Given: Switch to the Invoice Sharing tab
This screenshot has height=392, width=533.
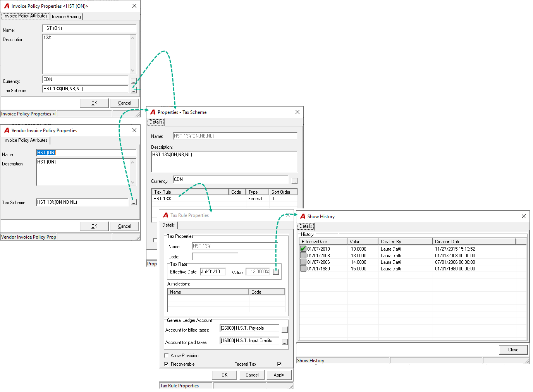Looking at the screenshot, I should [66, 17].
